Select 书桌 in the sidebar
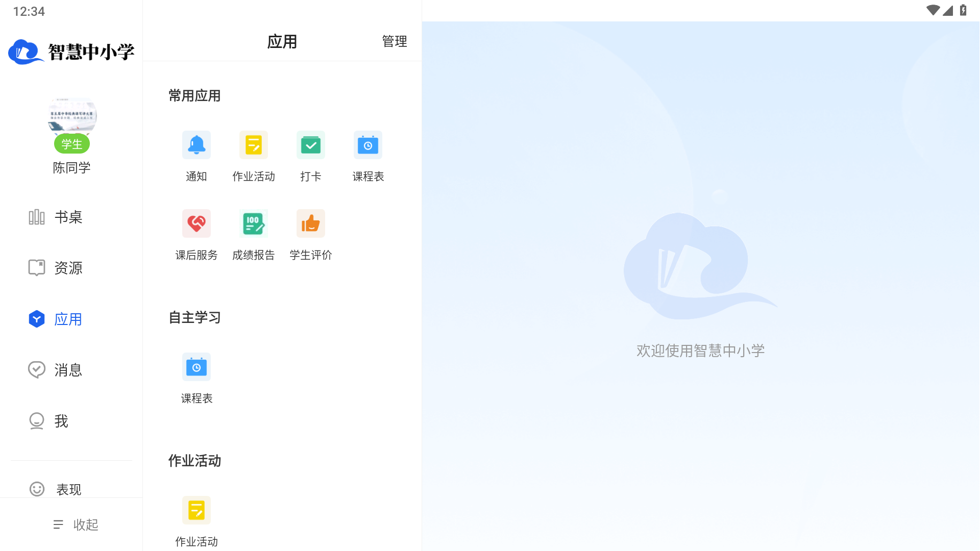980x551 pixels. tap(68, 217)
